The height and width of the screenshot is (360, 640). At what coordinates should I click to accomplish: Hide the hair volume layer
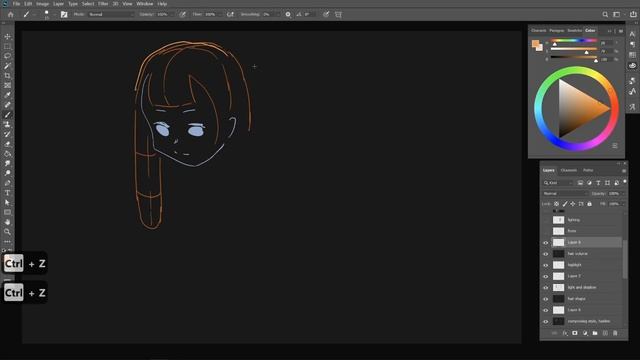(546, 254)
